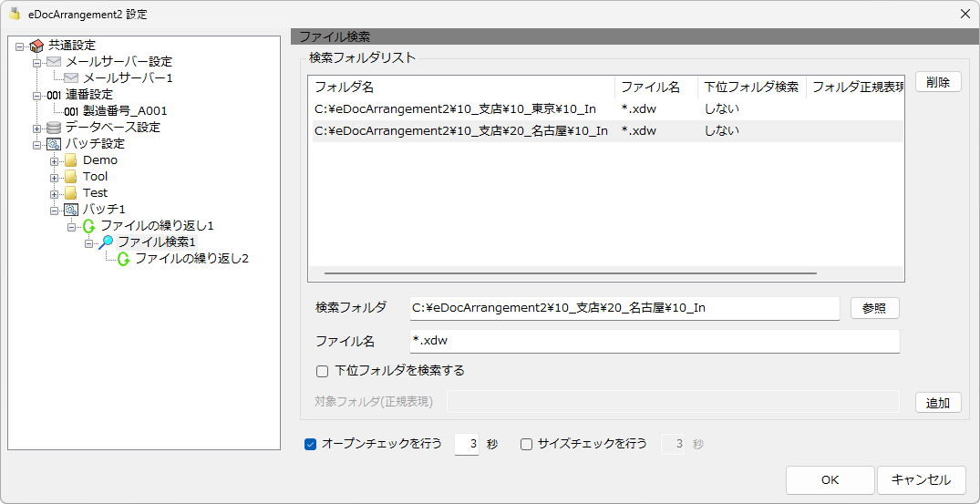Select データベース設定 label in the tree
The height and width of the screenshot is (504, 980).
click(x=112, y=128)
